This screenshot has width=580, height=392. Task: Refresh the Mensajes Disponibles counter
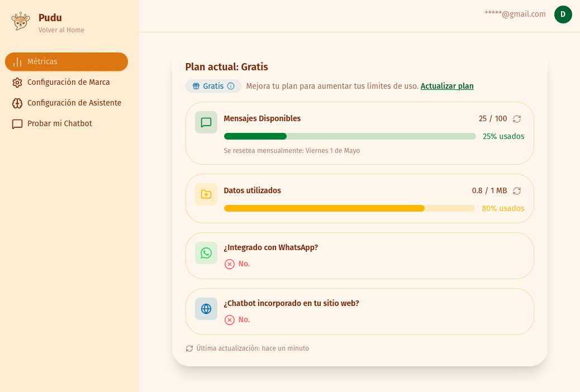[x=517, y=119]
